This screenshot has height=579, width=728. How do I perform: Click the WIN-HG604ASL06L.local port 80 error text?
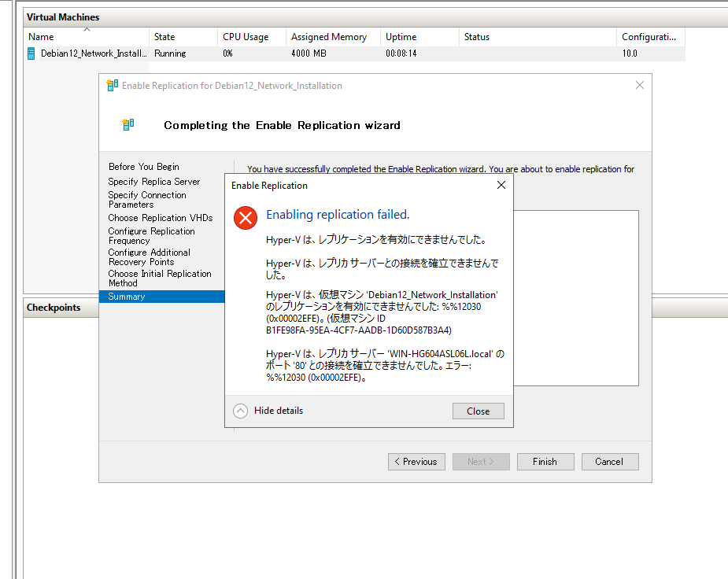(385, 366)
